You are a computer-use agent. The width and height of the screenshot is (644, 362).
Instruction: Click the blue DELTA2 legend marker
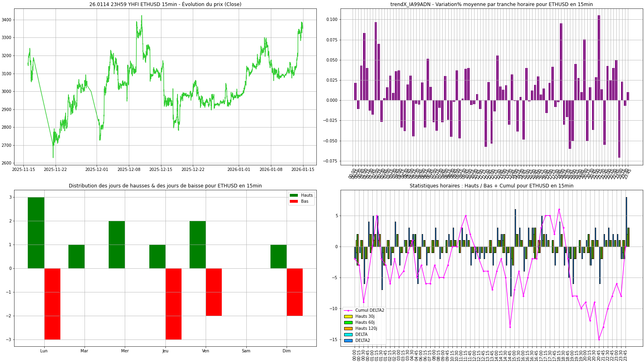[x=348, y=341]
